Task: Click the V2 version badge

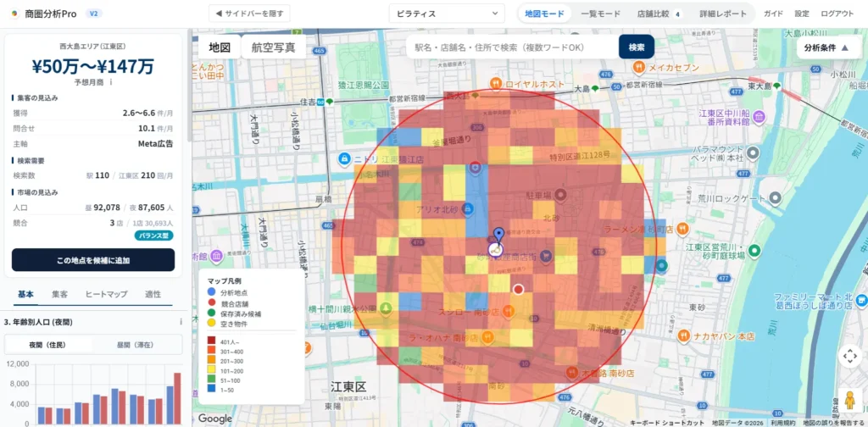Action: [93, 14]
